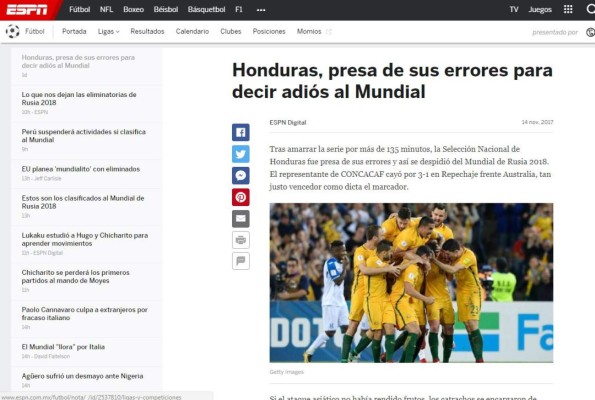This screenshot has width=595, height=400.
Task: Click the Fútbol section label
Action: (35, 31)
